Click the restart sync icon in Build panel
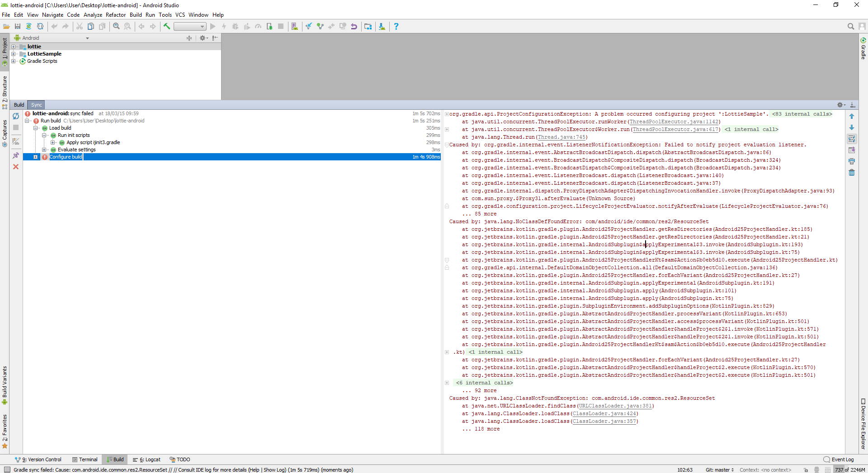868x473 pixels. [x=16, y=116]
